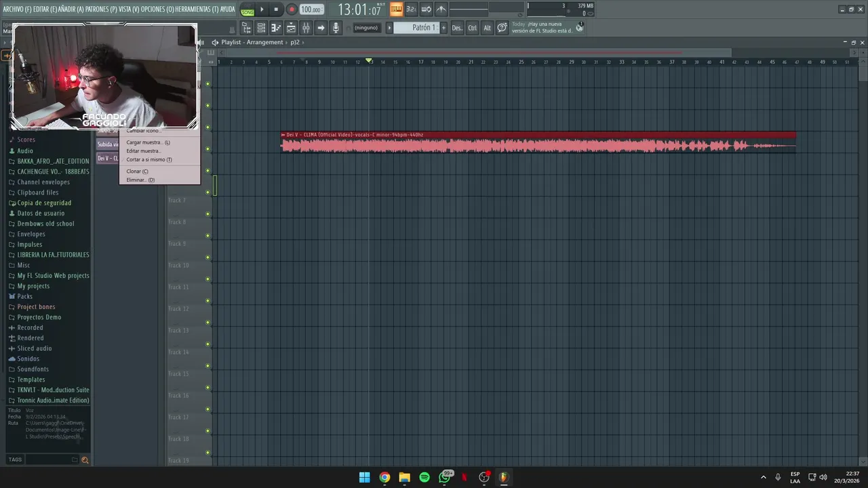
Task: Open the browser tree-view icon in toolbar
Action: pos(246,28)
